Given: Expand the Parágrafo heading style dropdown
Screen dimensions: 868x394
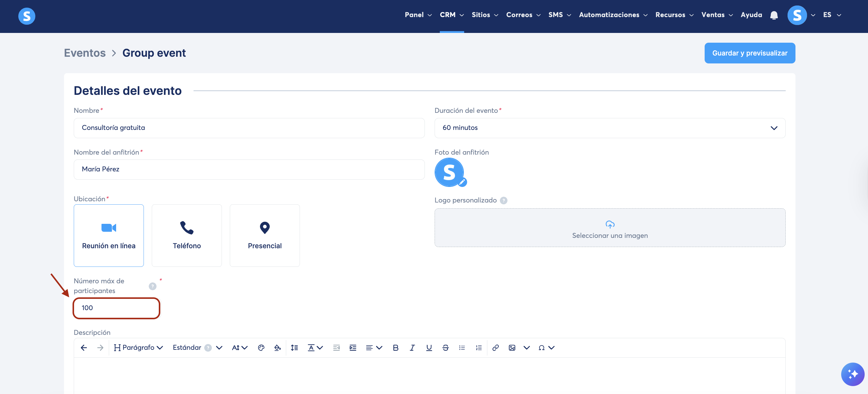Looking at the screenshot, I should pos(138,348).
